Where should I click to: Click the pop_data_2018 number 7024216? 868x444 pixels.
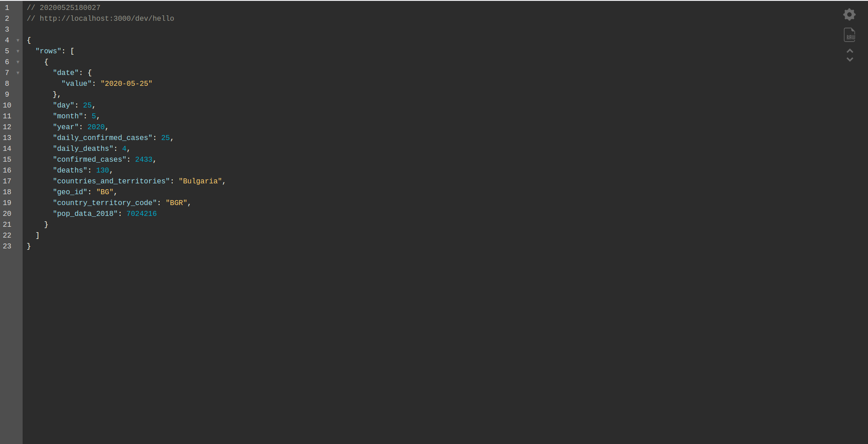tap(142, 214)
